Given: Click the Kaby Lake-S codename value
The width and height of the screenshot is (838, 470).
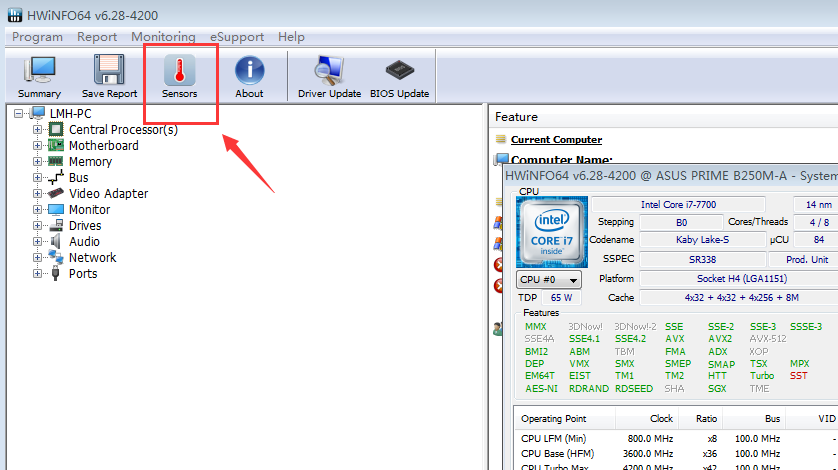Looking at the screenshot, I should point(702,240).
